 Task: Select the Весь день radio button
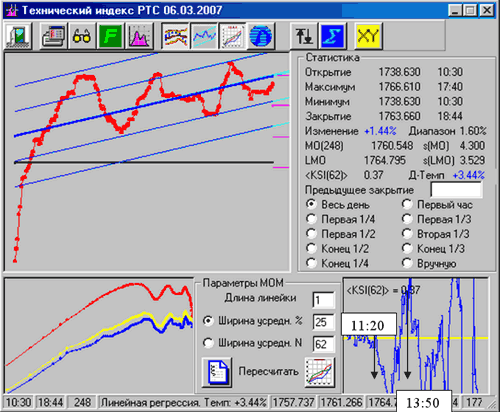(x=311, y=204)
